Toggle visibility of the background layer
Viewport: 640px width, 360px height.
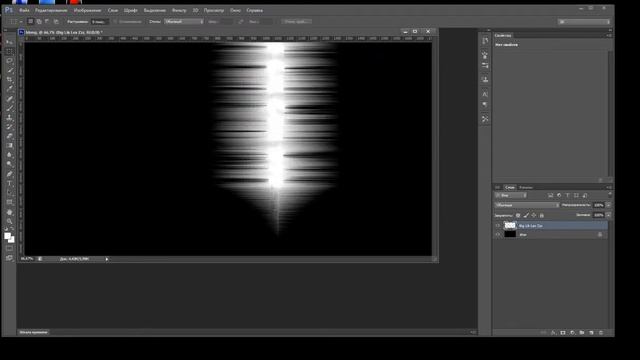click(498, 235)
